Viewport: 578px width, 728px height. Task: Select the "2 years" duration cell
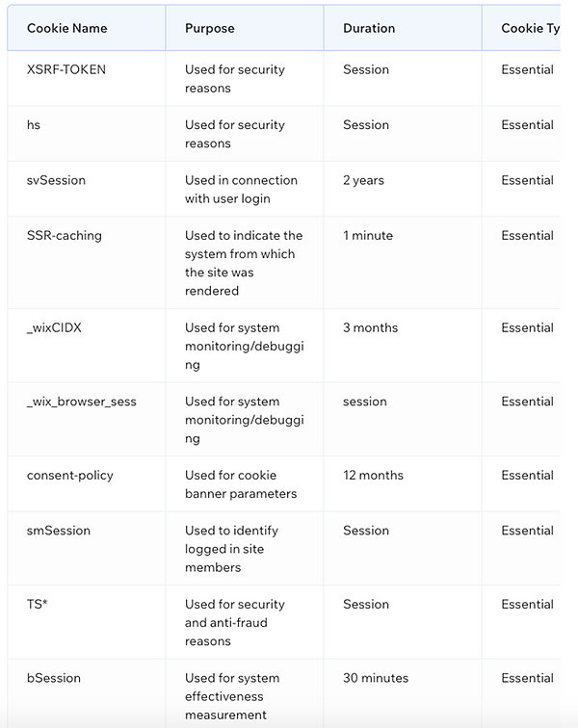click(x=363, y=180)
